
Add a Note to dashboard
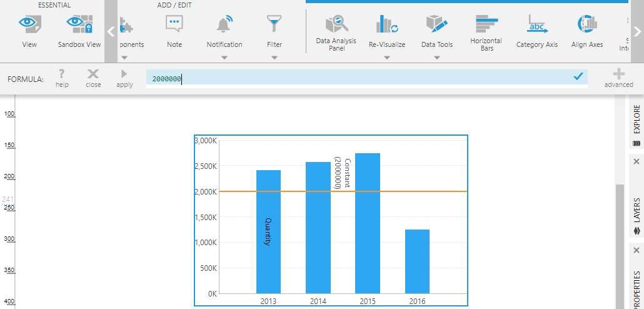[x=174, y=25]
